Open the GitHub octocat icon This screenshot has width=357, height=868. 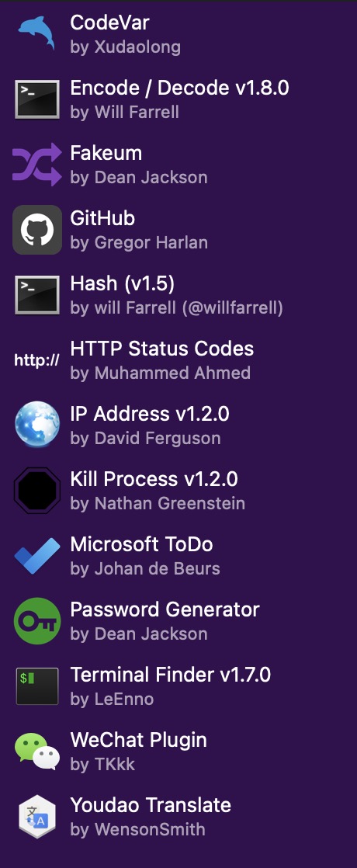click(37, 230)
